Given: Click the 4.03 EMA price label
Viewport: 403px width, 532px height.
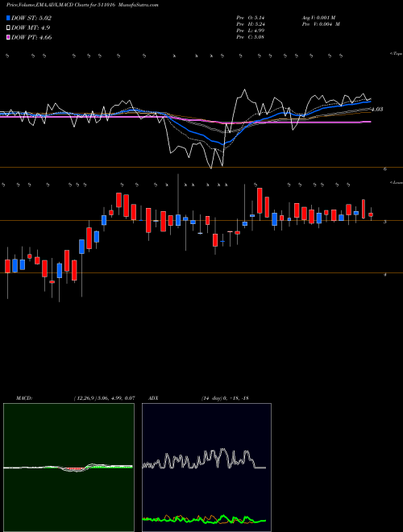Looking at the screenshot, I should coord(377,110).
